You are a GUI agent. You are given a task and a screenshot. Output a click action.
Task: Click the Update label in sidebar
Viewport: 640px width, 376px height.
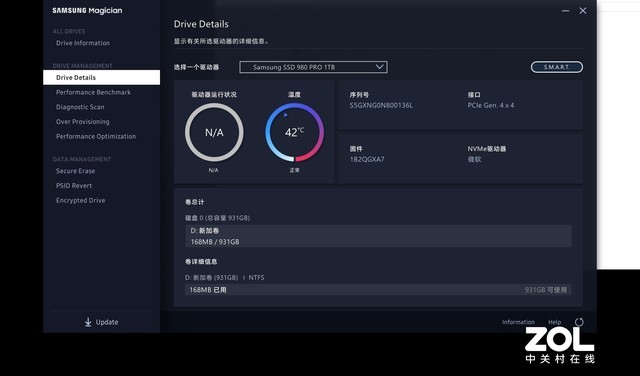click(107, 322)
